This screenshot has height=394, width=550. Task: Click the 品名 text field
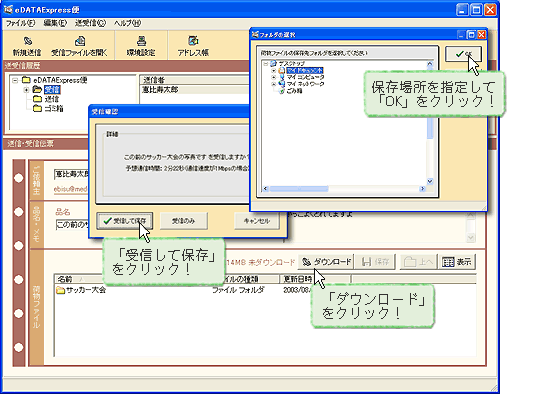click(x=72, y=225)
